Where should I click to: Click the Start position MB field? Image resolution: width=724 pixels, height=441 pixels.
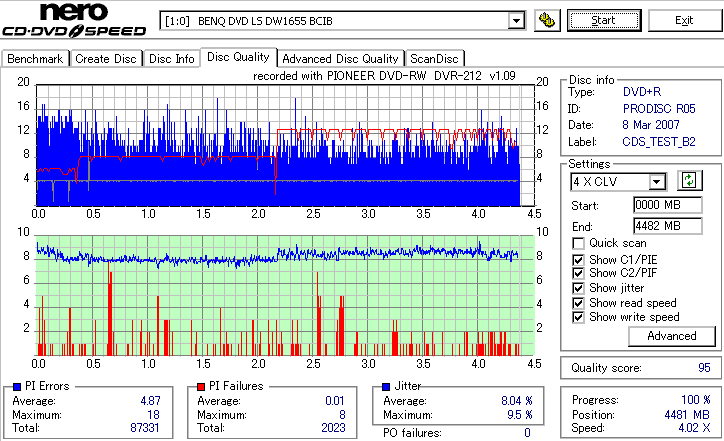pos(668,205)
